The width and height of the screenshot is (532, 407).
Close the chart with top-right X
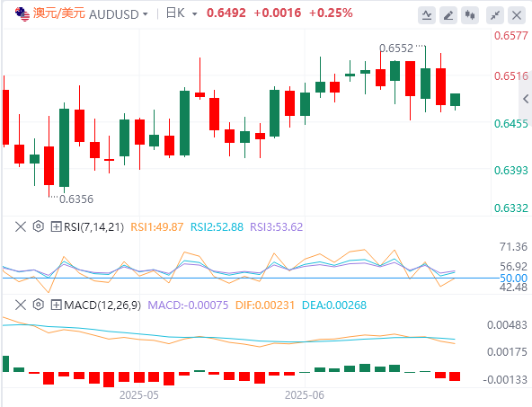pyautogui.click(x=517, y=15)
